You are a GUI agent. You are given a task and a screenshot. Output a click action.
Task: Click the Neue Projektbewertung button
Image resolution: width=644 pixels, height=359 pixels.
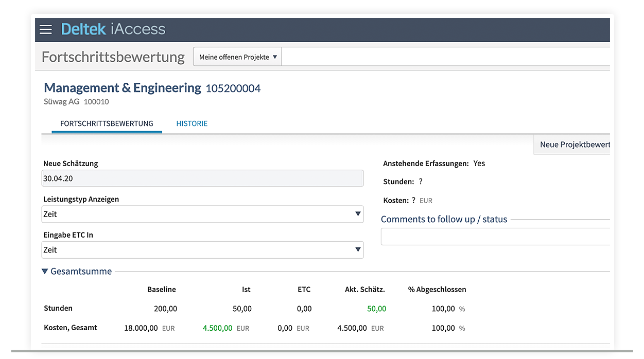573,145
